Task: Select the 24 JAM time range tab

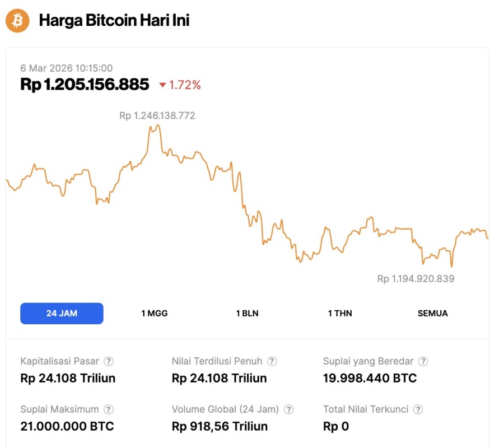Action: (x=62, y=314)
